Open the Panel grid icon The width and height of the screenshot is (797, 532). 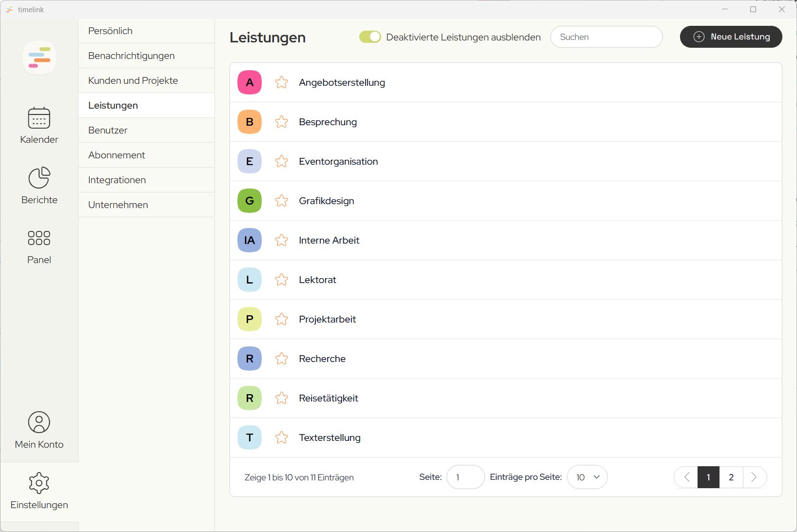click(39, 238)
